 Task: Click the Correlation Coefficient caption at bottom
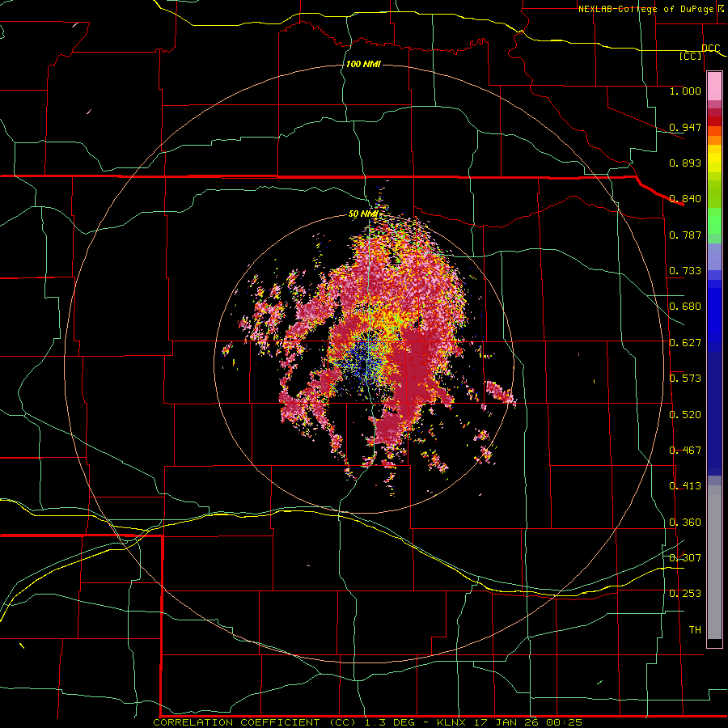pyautogui.click(x=368, y=722)
